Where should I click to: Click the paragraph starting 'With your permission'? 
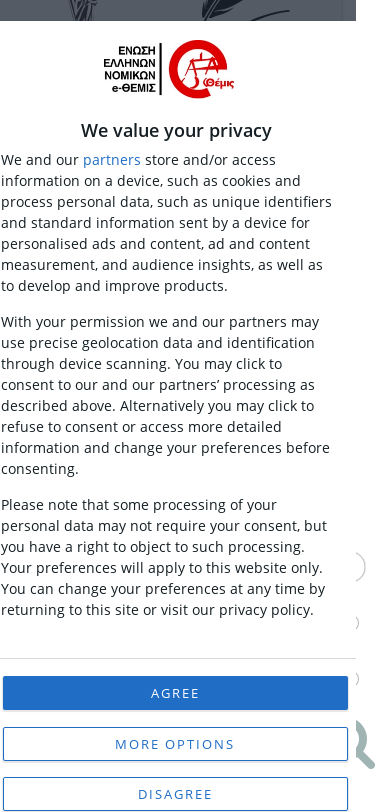[166, 395]
